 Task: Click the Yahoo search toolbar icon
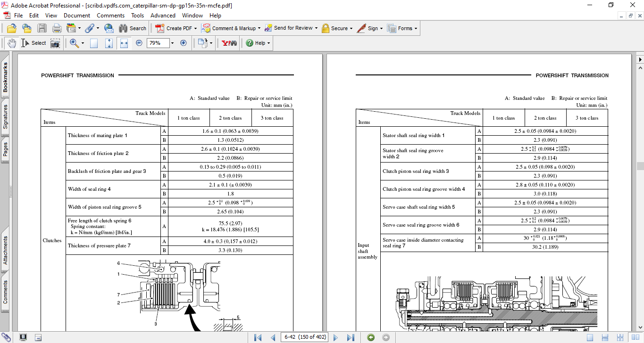229,43
